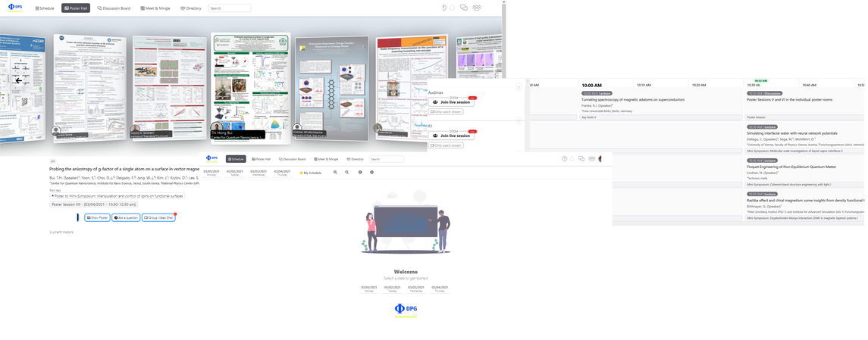Click the previous poster left arrow
The width and height of the screenshot is (868, 340).
(19, 80)
